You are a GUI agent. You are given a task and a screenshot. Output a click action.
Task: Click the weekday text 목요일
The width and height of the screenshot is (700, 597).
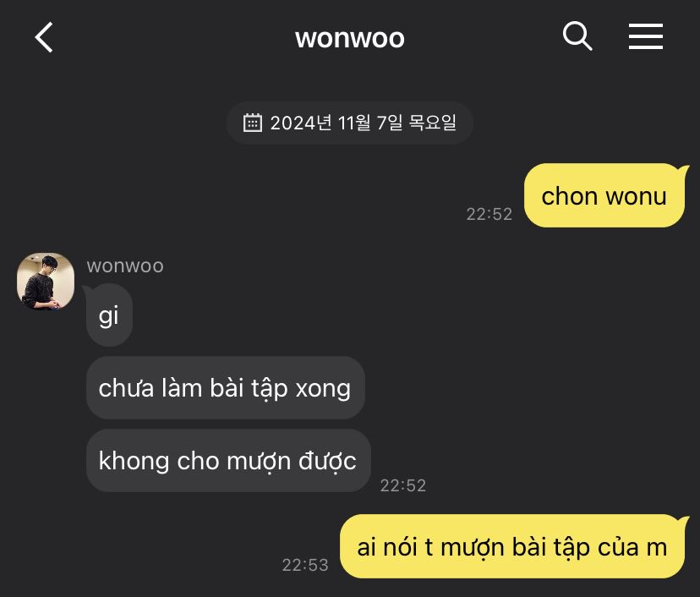[x=432, y=123]
